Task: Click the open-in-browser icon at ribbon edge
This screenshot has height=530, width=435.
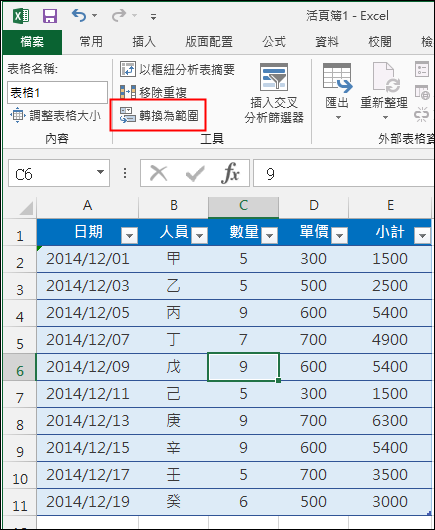Action: (x=422, y=92)
